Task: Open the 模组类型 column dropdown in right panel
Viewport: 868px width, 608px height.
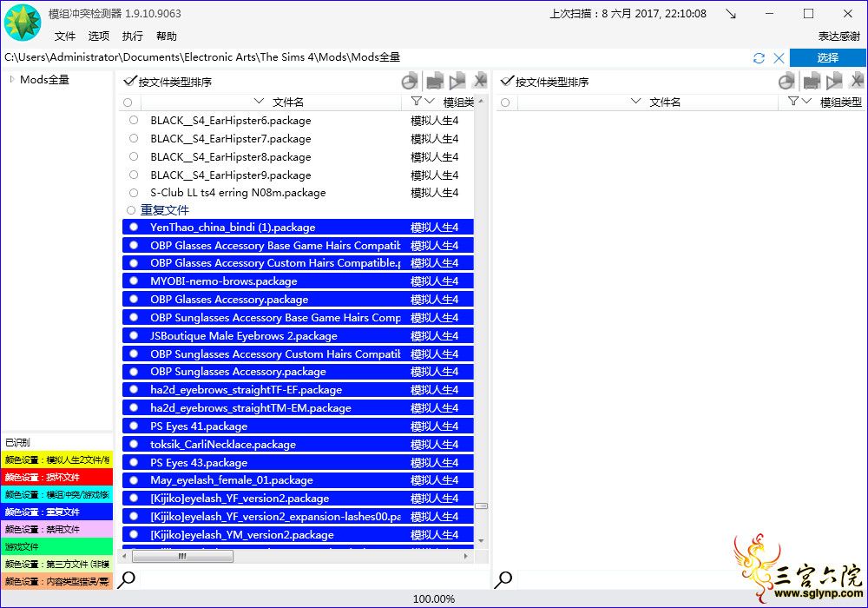Action: coord(806,102)
